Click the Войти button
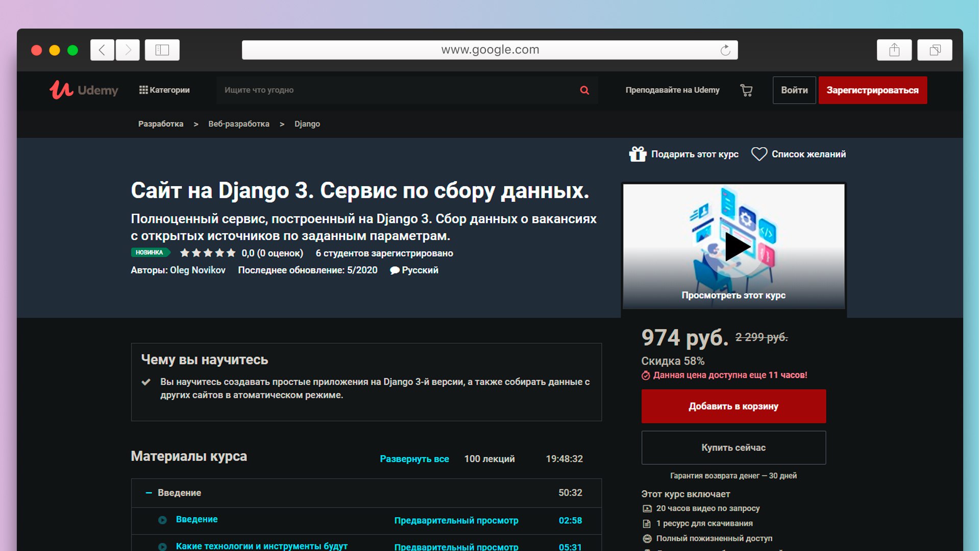Viewport: 980px width, 551px height. point(794,90)
